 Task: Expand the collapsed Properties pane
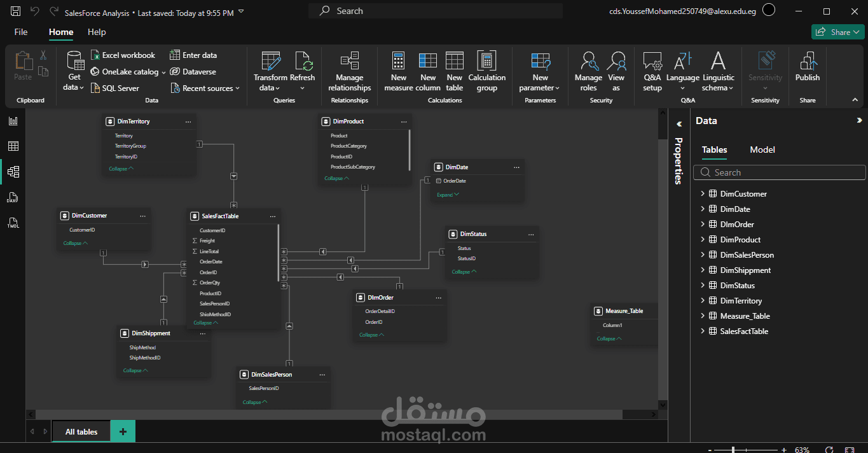click(x=679, y=124)
